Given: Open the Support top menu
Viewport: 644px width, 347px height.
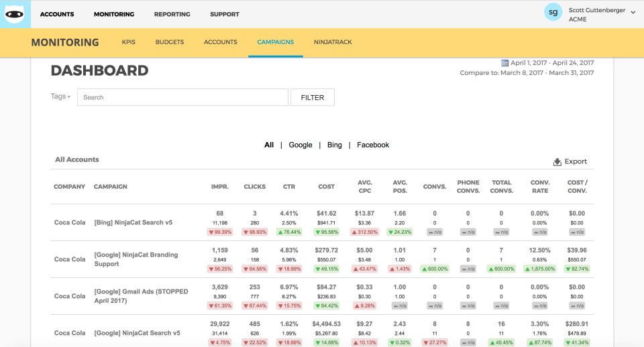Looking at the screenshot, I should (225, 14).
